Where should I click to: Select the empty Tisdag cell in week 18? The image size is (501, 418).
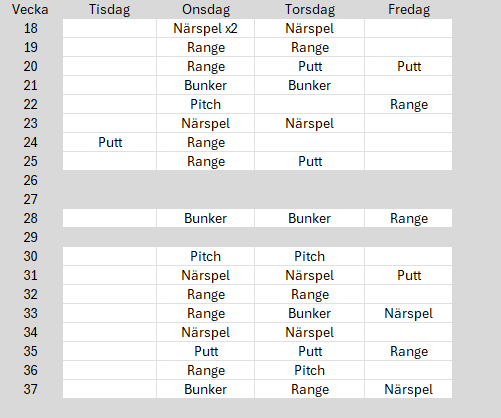point(110,28)
